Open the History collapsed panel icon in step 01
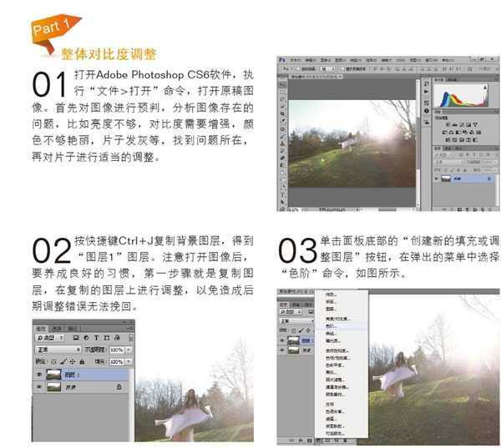This screenshot has height=448, width=501. [426, 84]
